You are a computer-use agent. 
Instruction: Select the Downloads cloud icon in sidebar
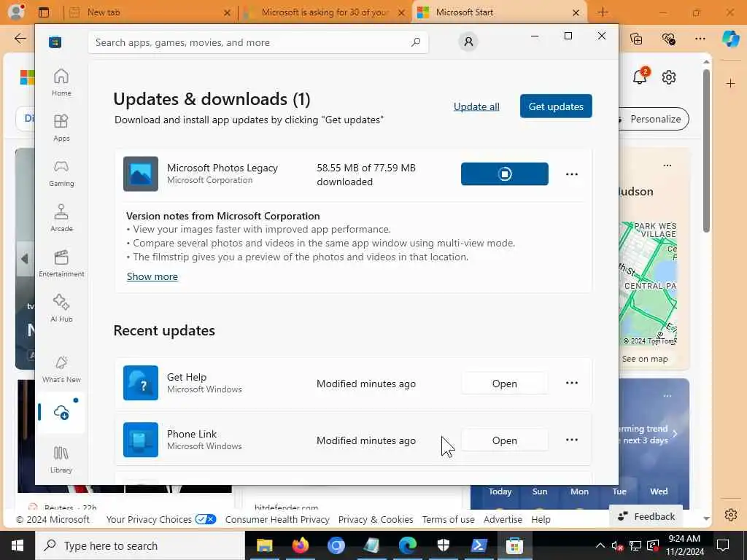(61, 413)
